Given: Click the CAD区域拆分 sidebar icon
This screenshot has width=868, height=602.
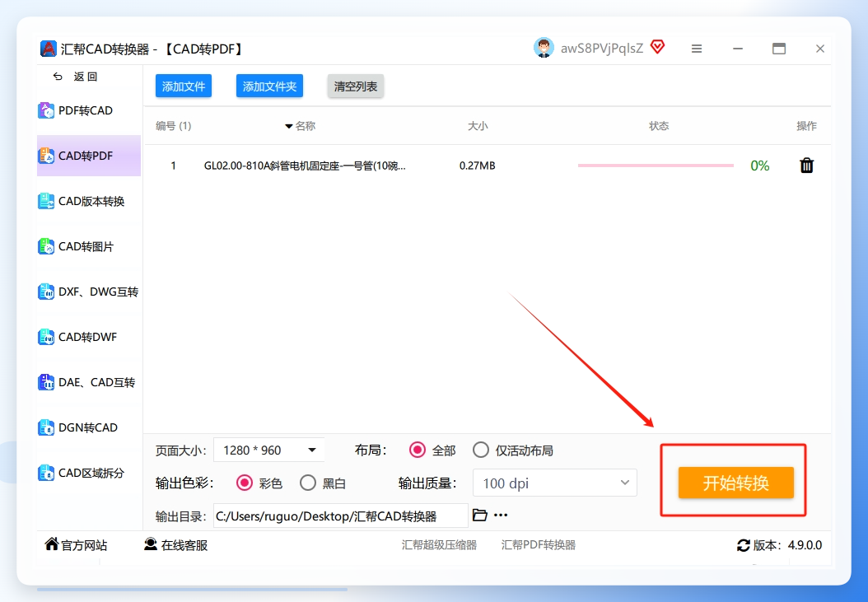Looking at the screenshot, I should click(46, 473).
